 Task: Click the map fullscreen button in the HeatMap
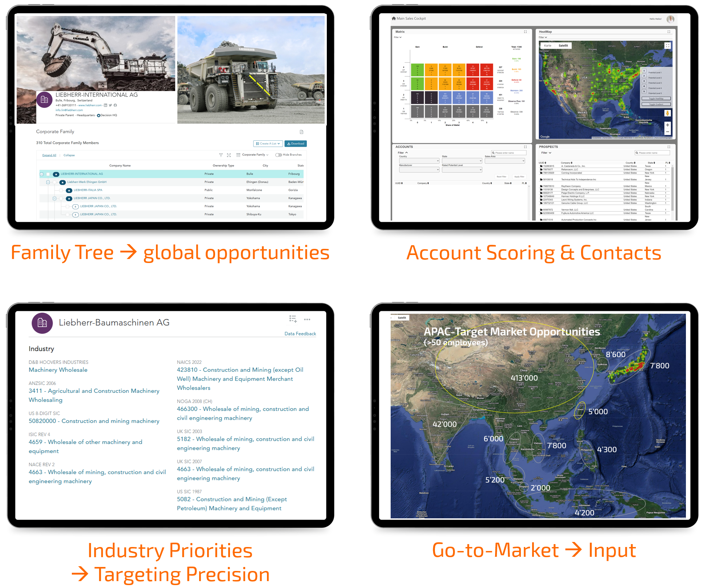[667, 46]
